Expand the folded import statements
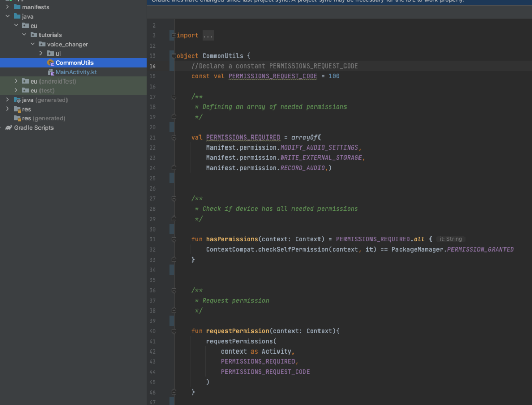This screenshot has height=405, width=532. click(174, 36)
